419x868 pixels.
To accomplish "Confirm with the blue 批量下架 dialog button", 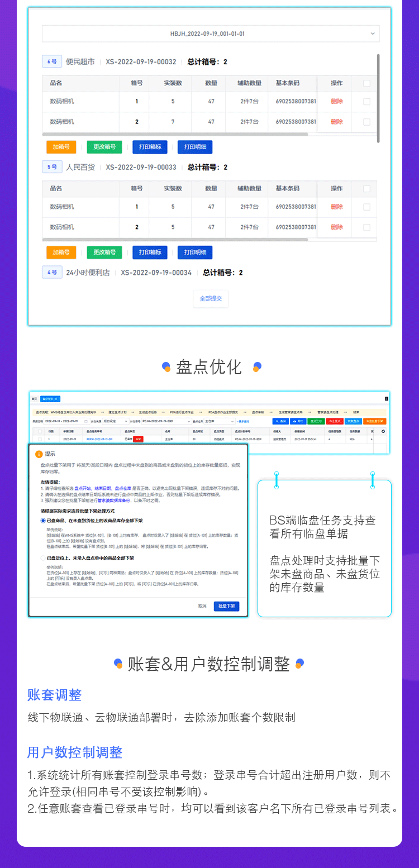I will tap(226, 606).
